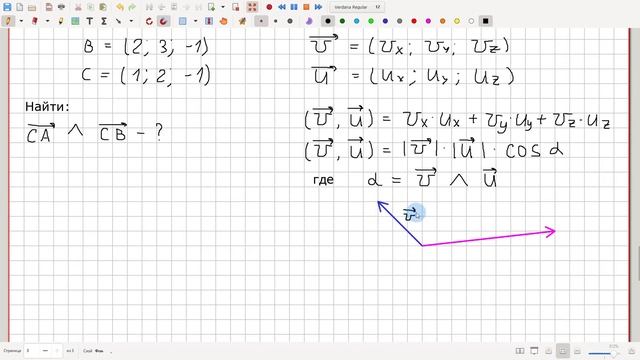This screenshot has width=640, height=360.
Task: Click the rotation snapping icon
Action: [149, 21]
